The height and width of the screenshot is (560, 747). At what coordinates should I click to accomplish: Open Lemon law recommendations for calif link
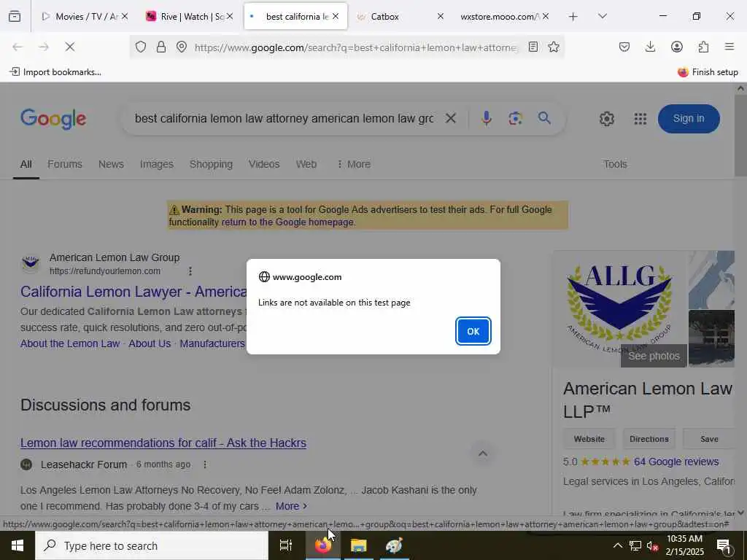[x=163, y=443]
